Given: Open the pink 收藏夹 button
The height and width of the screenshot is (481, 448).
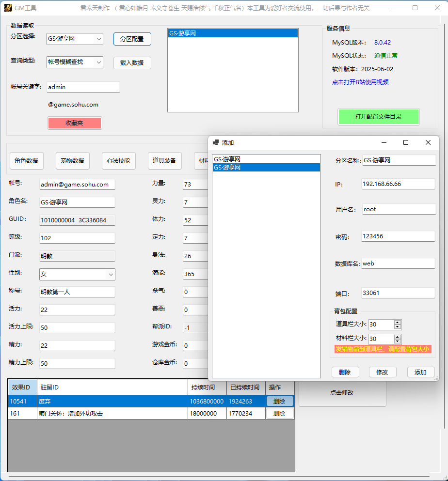Looking at the screenshot, I should (x=74, y=123).
